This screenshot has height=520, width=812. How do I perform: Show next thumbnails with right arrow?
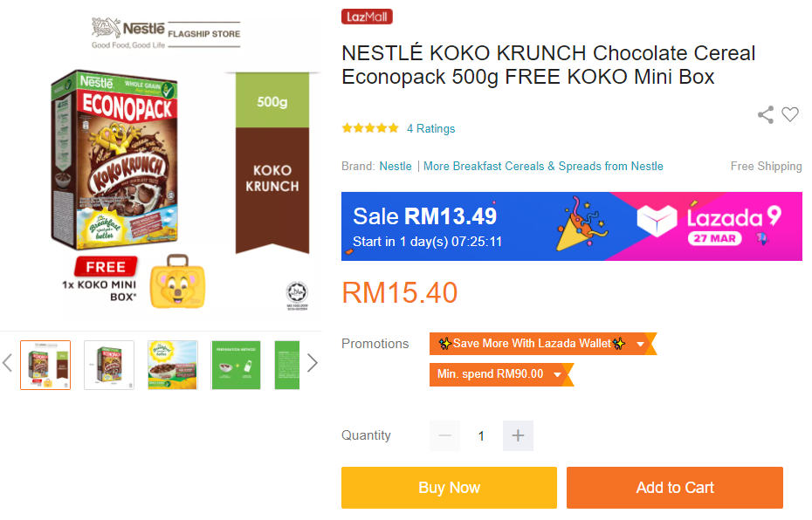(312, 363)
